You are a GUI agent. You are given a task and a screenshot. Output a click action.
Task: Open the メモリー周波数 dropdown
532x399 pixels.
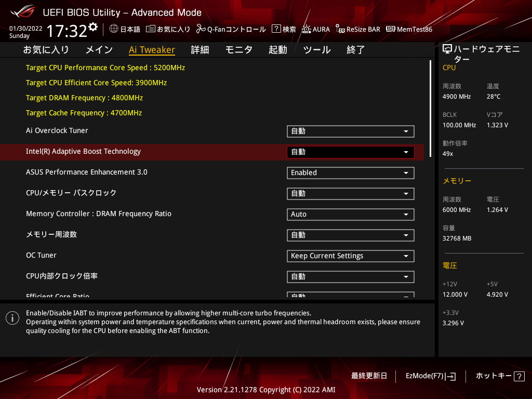pyautogui.click(x=351, y=235)
